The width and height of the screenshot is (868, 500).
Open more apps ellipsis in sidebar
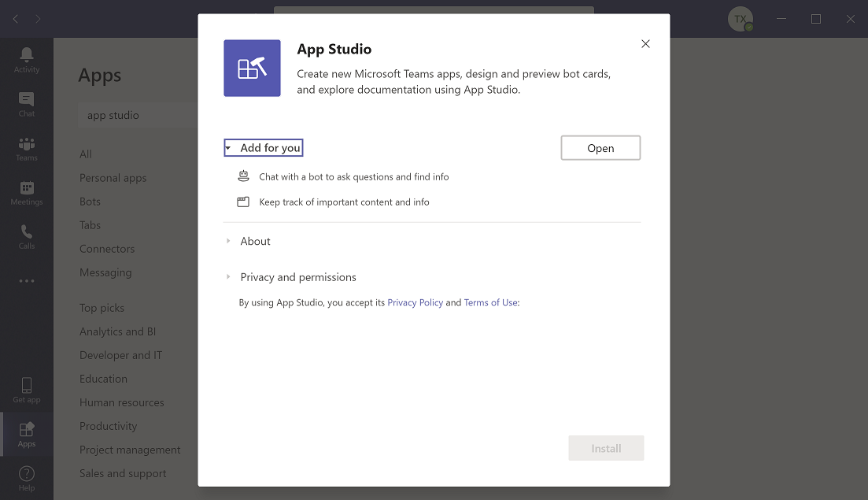27,281
